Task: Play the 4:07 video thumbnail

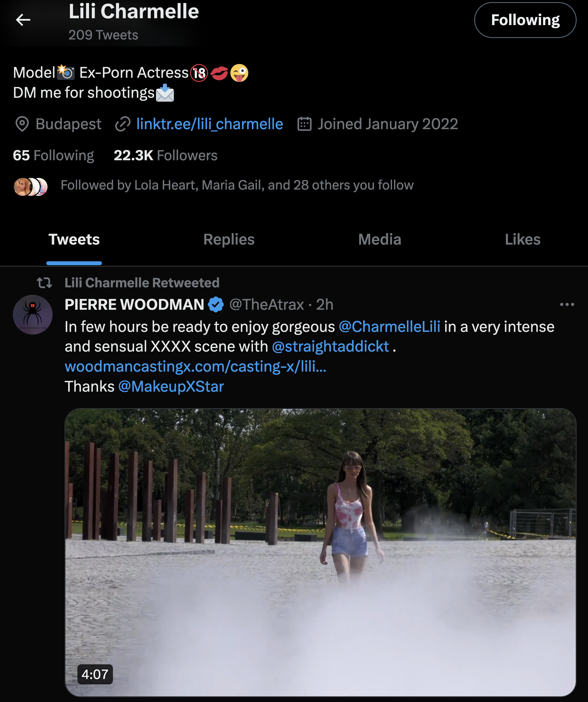Action: [x=320, y=552]
